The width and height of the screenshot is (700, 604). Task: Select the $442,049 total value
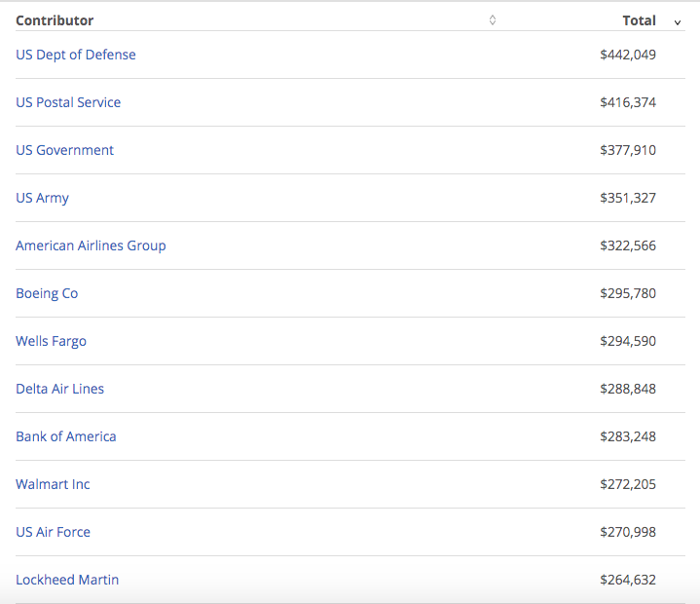tap(628, 55)
